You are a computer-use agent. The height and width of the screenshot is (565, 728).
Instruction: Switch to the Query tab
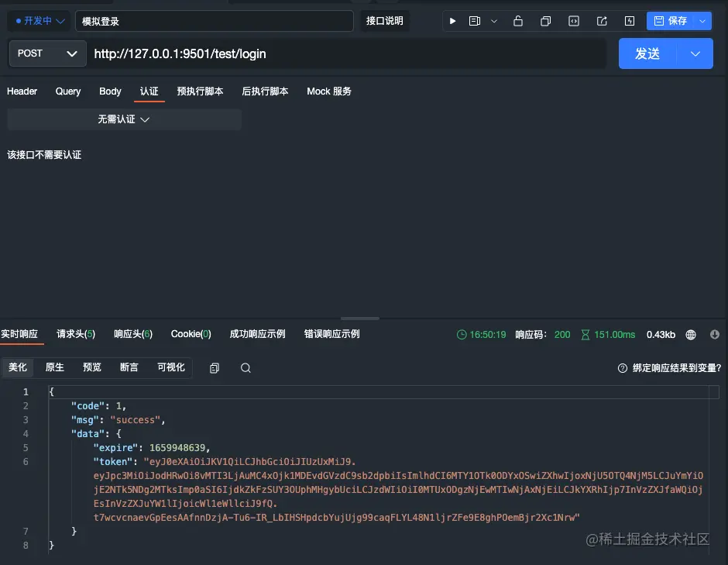(x=68, y=91)
